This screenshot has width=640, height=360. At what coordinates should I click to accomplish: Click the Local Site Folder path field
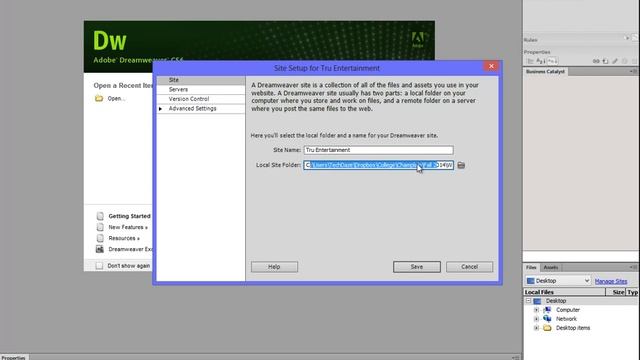378,165
